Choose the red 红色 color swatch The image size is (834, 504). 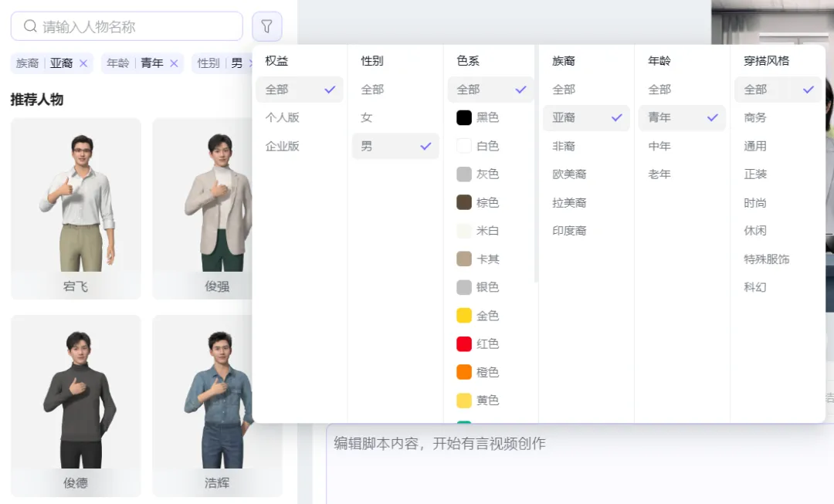click(x=464, y=344)
